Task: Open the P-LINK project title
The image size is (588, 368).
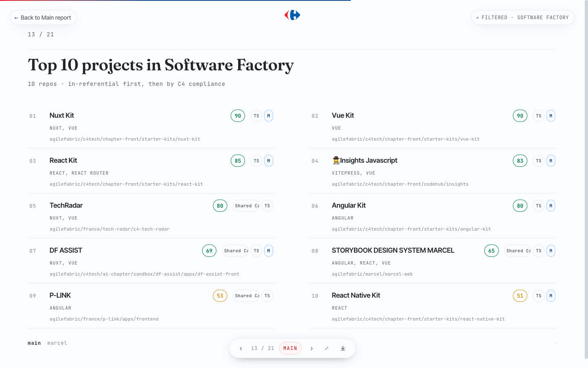Action: click(60, 295)
